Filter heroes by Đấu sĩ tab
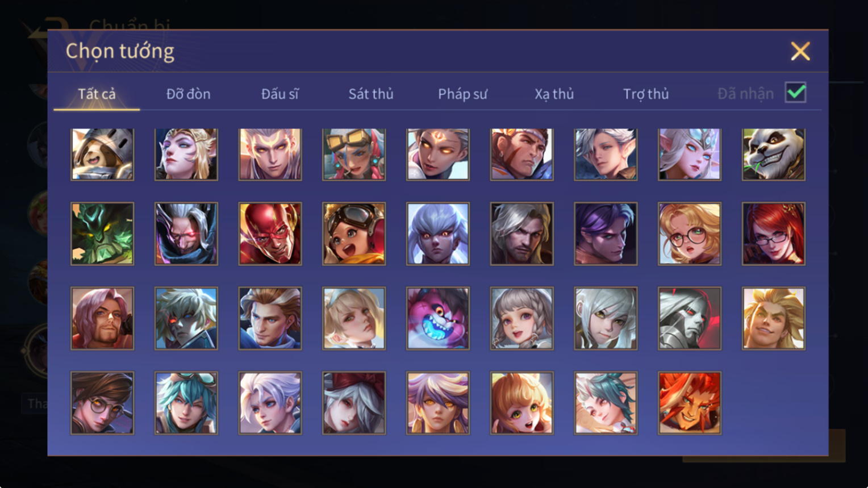The image size is (868, 488). tap(279, 94)
